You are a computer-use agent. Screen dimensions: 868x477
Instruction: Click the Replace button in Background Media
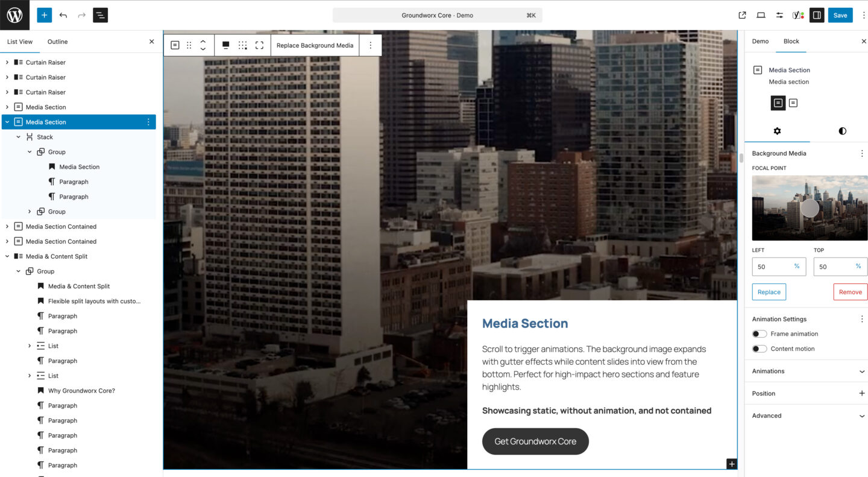tap(769, 292)
